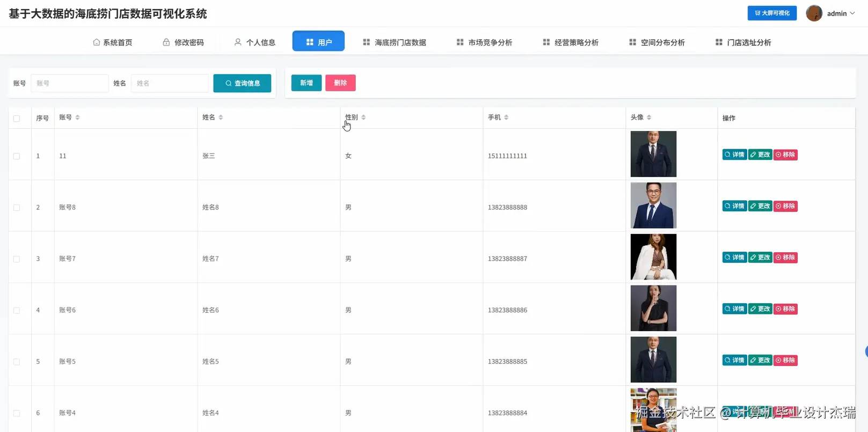Click 更改 for 账号8 row
This screenshot has height=432, width=868.
tap(760, 206)
